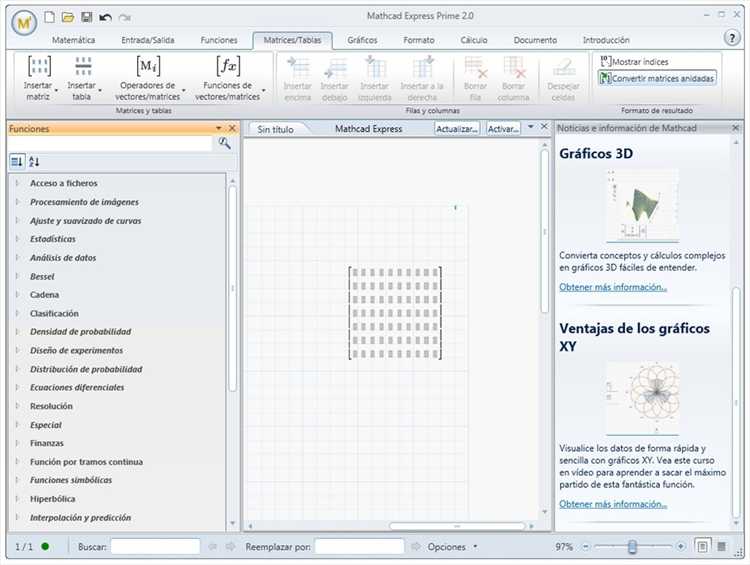
Task: Switch to page view icon in status bar
Action: (x=702, y=546)
